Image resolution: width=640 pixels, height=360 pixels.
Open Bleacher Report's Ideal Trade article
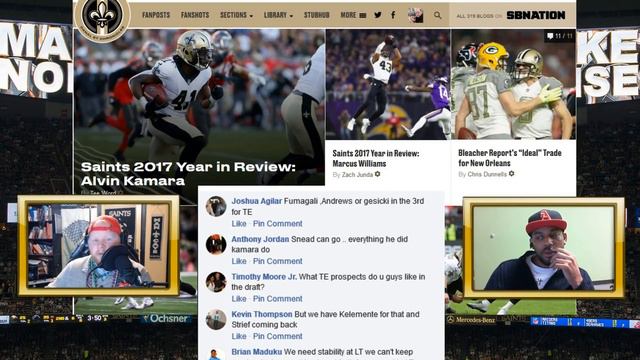pos(509,158)
